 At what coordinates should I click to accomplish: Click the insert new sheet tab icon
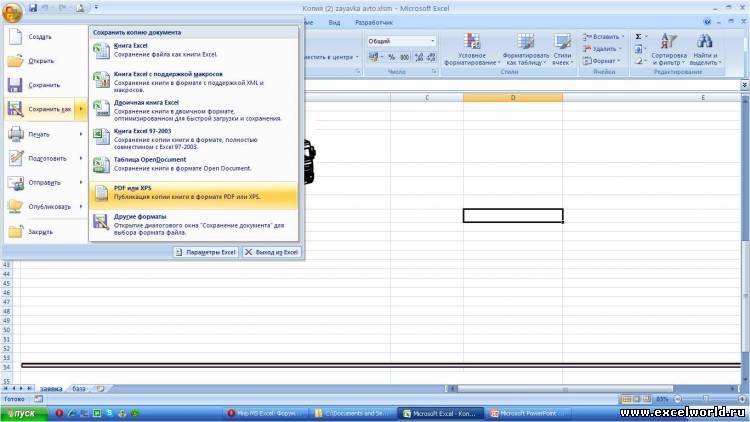[x=100, y=389]
